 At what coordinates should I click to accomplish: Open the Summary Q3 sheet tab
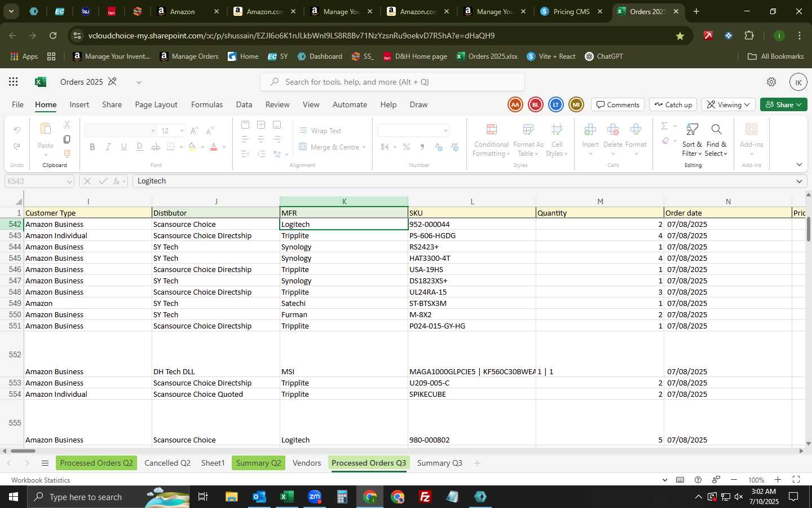tap(439, 463)
